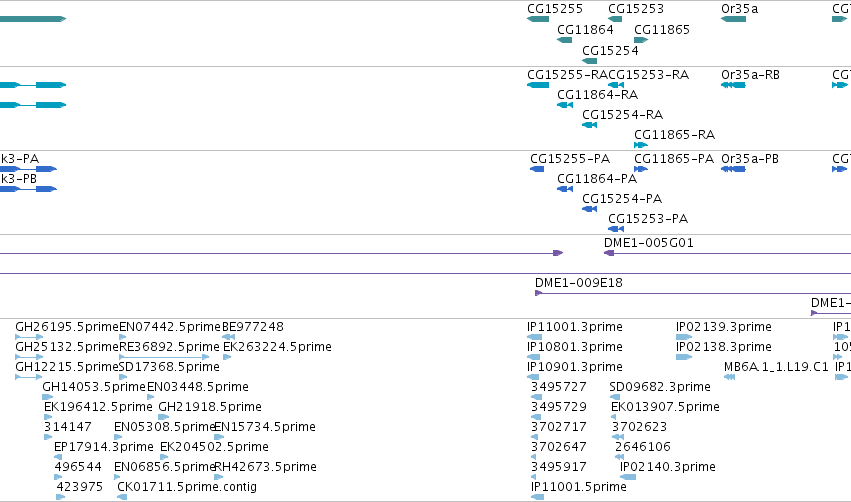The width and height of the screenshot is (851, 502).
Task: Click the Or35a-RB transcript glyph
Action: click(733, 85)
